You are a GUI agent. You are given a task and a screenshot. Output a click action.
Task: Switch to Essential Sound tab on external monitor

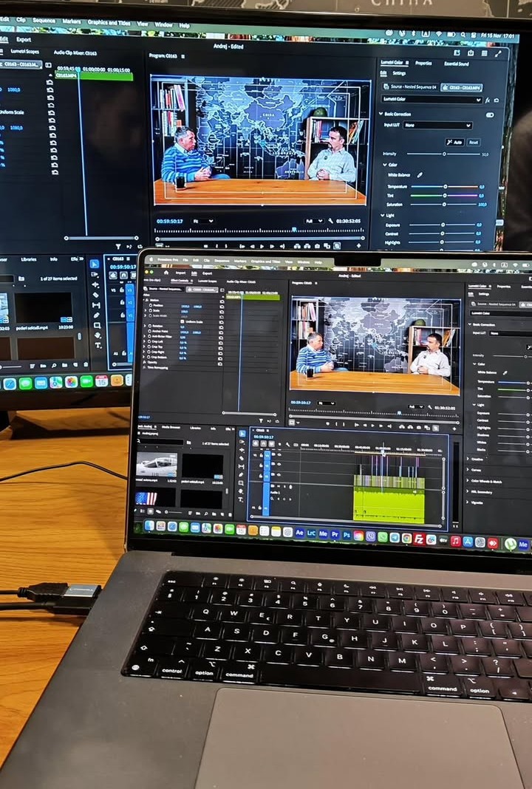click(457, 64)
